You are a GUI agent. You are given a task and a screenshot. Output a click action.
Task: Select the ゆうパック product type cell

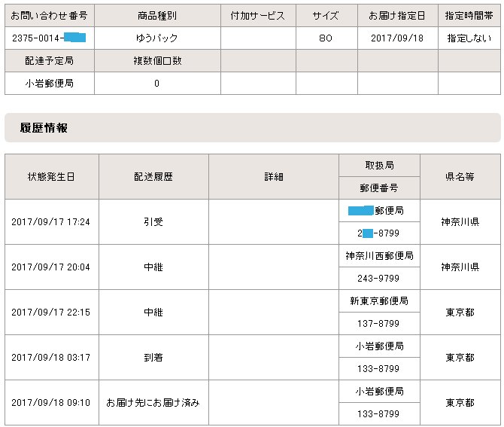point(157,38)
